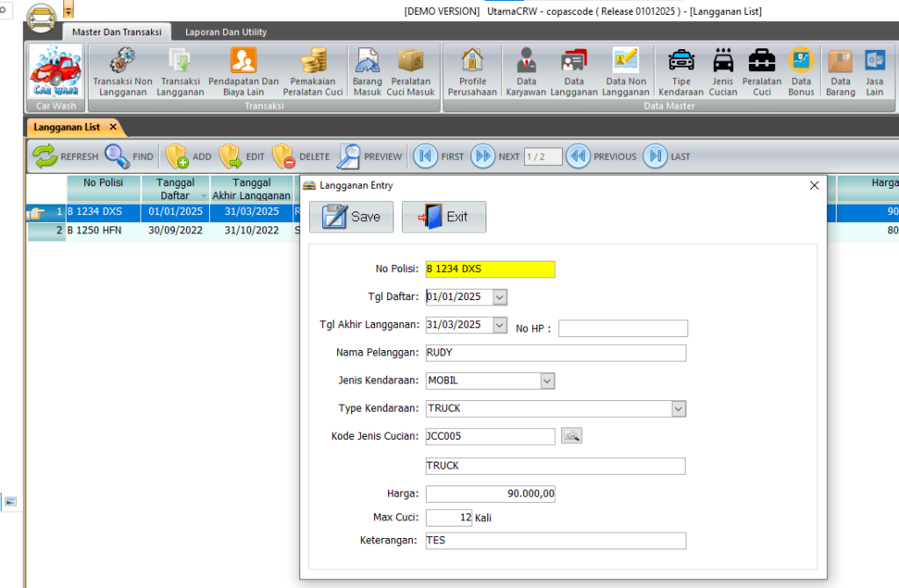Switch to Laporan Dan Utility tab
This screenshot has height=588, width=899.
[x=226, y=32]
